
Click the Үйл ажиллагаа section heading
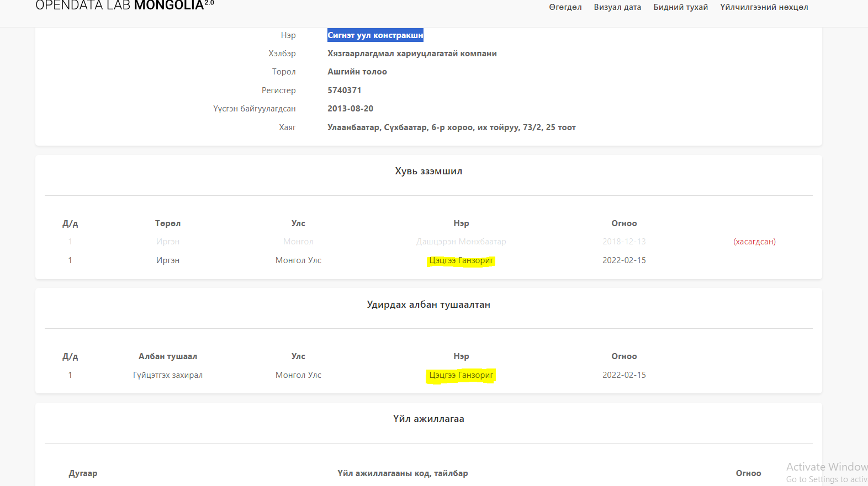click(428, 419)
